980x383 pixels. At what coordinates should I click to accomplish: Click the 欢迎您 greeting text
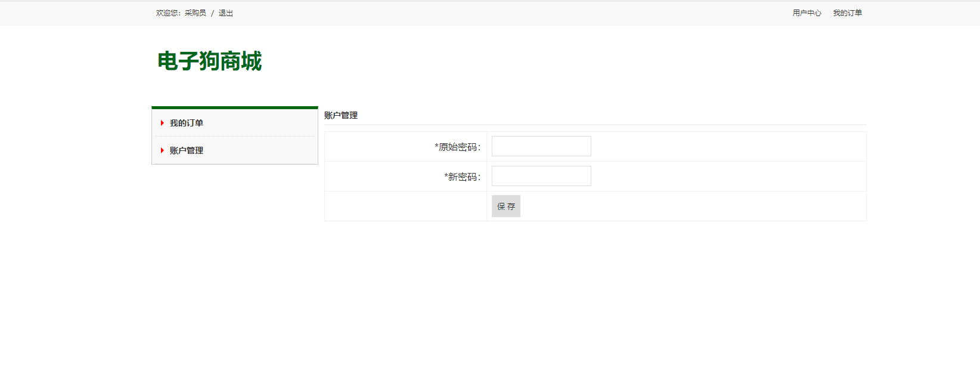pos(168,13)
